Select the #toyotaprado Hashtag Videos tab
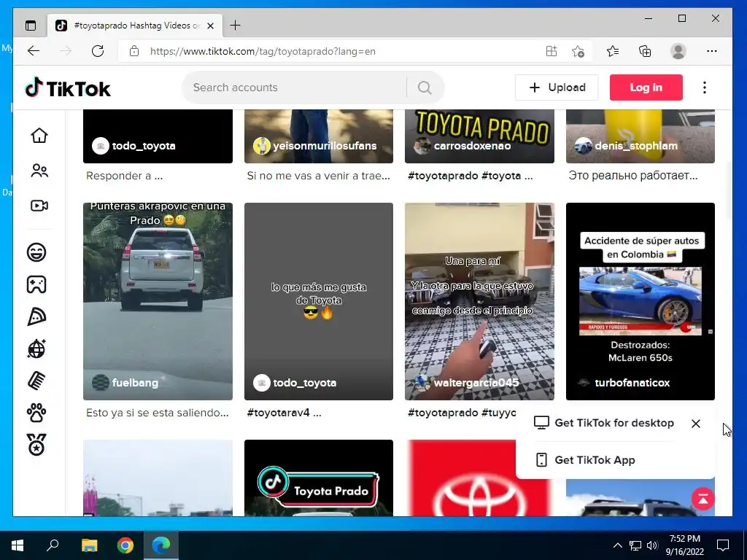The width and height of the screenshot is (747, 560). (x=135, y=26)
